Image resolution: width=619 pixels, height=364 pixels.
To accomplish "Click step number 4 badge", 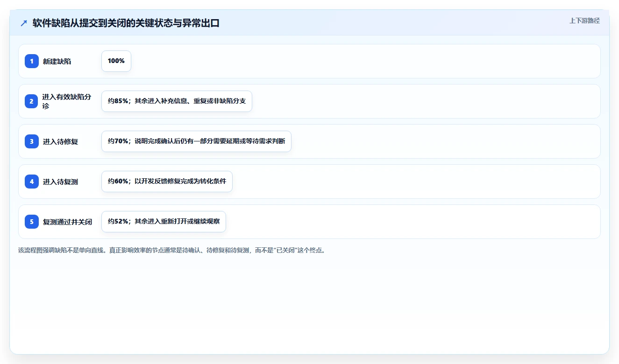I will [32, 182].
